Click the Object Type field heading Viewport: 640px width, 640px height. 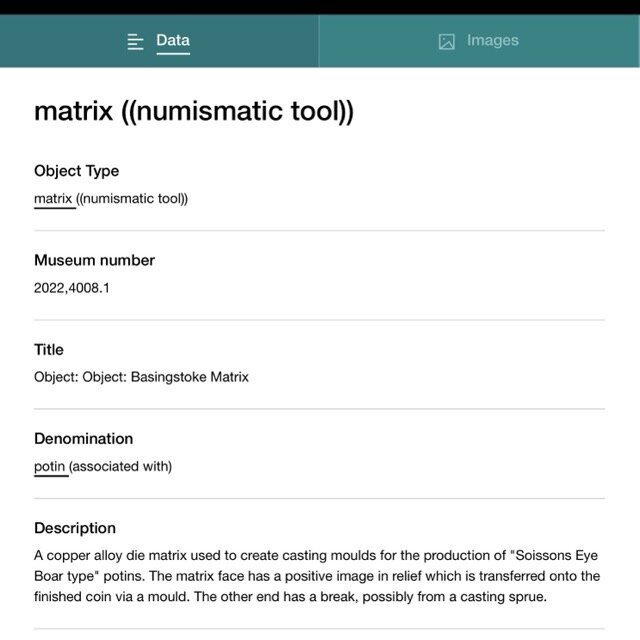pos(77,171)
